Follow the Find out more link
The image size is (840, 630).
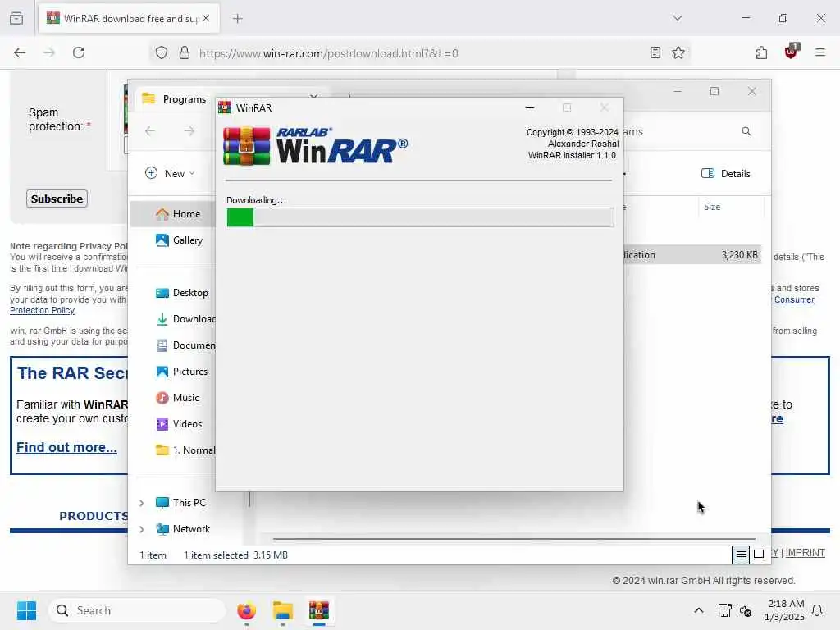pos(66,447)
